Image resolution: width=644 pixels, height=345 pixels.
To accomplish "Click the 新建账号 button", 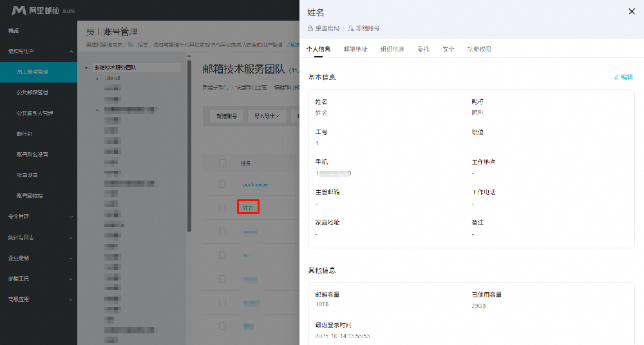I will (227, 116).
